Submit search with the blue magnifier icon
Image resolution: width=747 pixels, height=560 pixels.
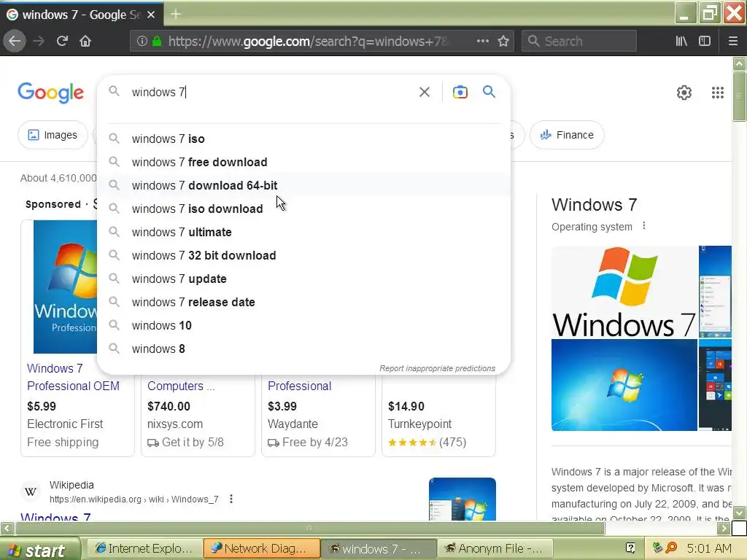click(489, 91)
